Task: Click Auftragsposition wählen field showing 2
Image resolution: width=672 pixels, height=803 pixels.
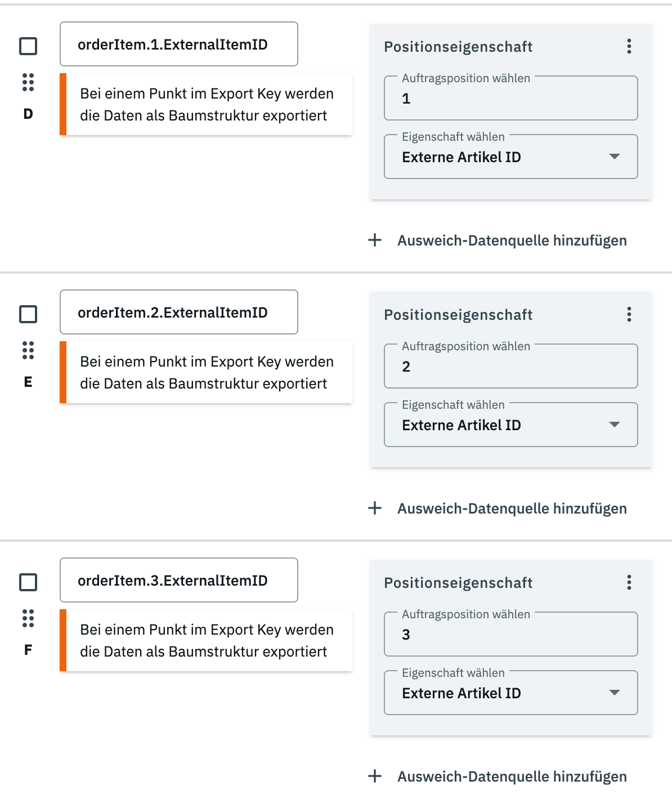Action: (510, 367)
